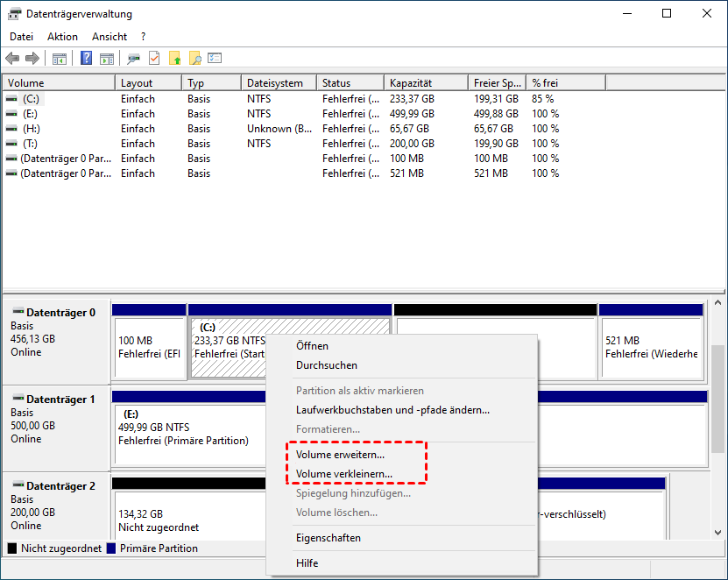Click the disk pane scroll up arrow

click(717, 303)
